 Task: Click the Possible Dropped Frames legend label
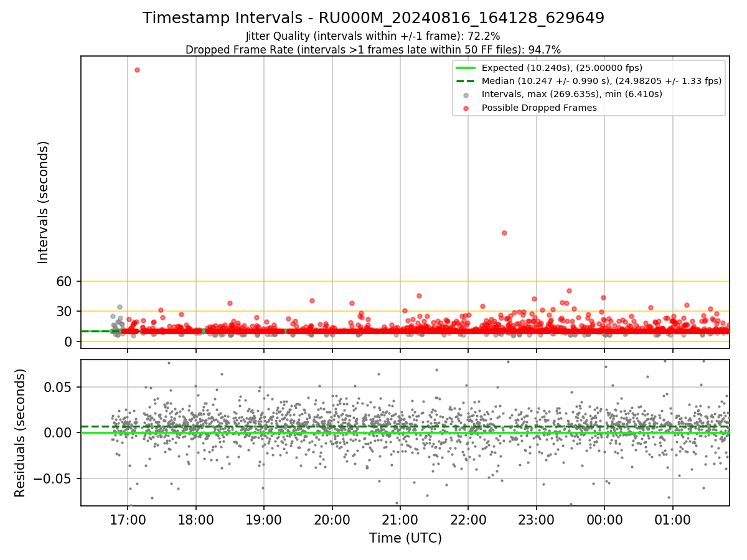tap(539, 108)
